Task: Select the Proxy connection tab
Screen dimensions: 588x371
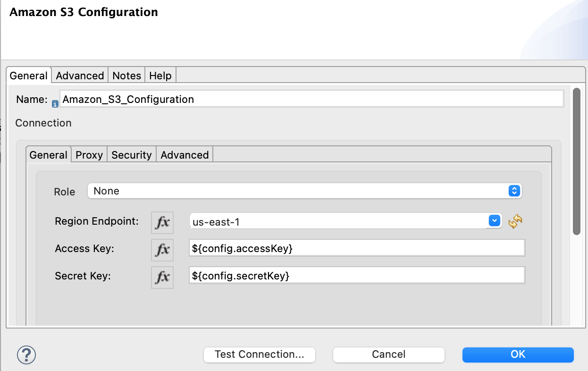Action: click(89, 155)
